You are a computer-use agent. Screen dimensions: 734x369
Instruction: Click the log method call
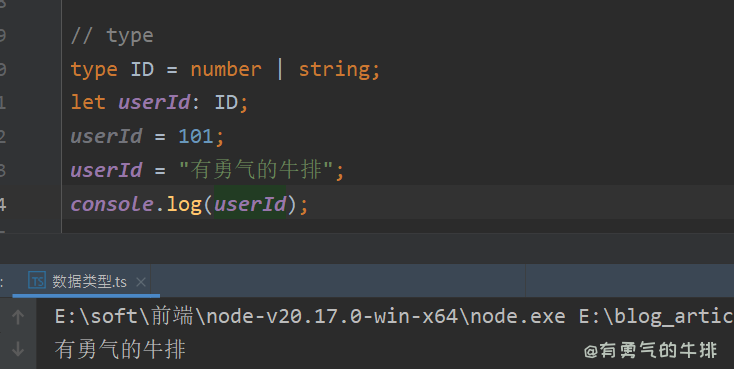(184, 205)
